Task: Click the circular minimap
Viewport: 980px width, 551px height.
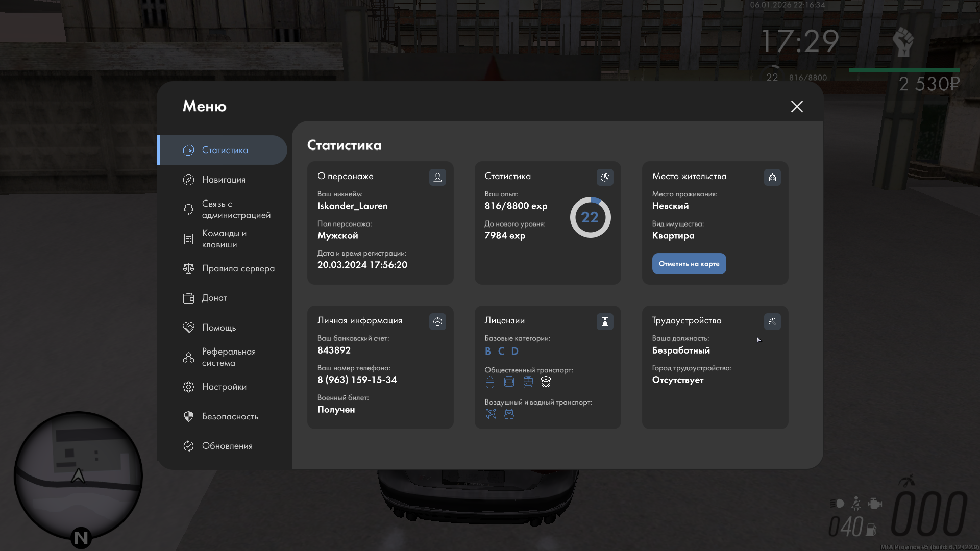Action: 78,475
